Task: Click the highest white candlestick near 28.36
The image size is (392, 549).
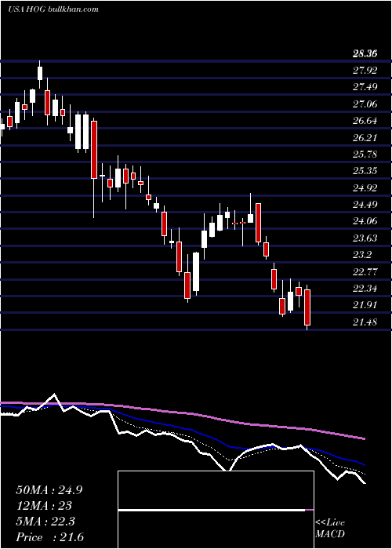Action: (40, 73)
